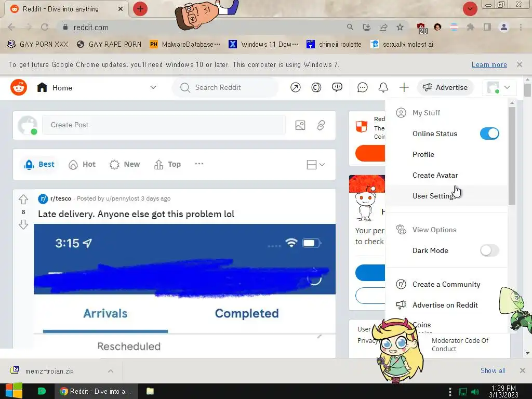Open File Explorer from the taskbar
The width and height of the screenshot is (532, 399).
point(150,391)
